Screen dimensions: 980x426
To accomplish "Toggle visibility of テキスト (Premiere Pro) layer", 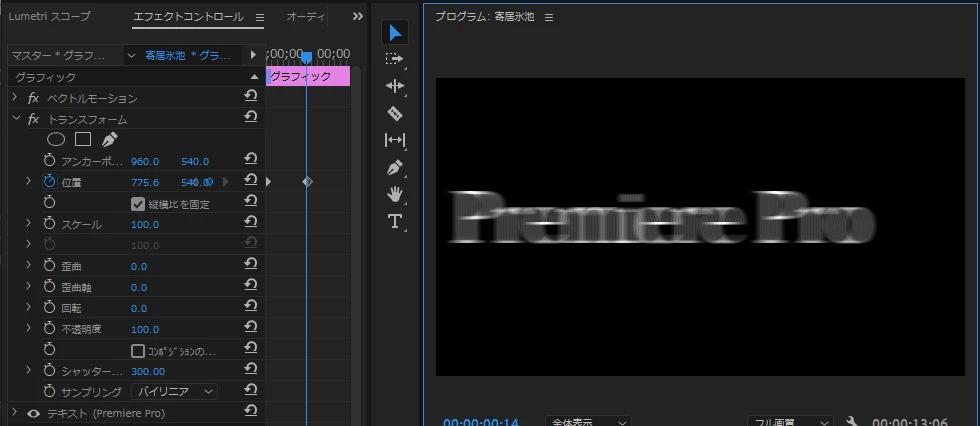I will click(x=34, y=413).
